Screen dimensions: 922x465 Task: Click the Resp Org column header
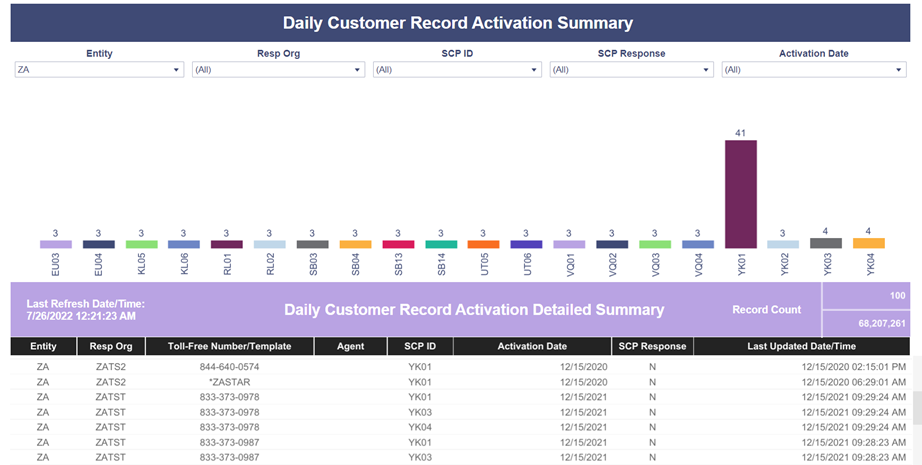click(x=111, y=346)
